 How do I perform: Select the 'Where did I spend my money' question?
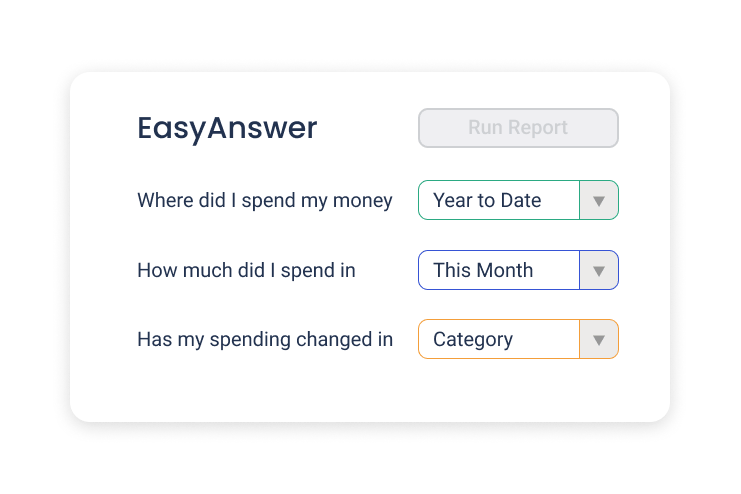(x=265, y=200)
